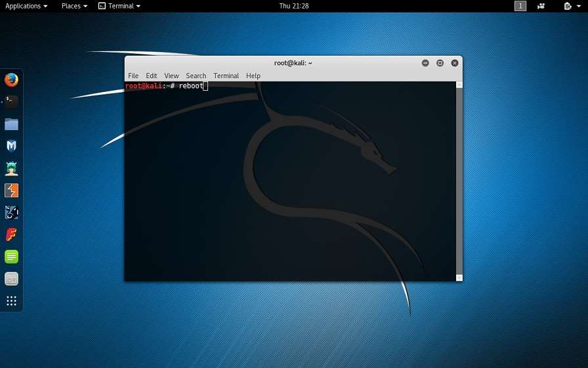Open the Search menu in terminal

point(196,76)
